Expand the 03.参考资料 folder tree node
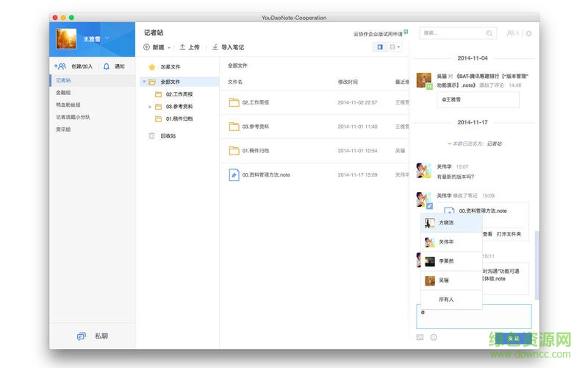Viewport: 588px width, 368px height. pyautogui.click(x=150, y=107)
